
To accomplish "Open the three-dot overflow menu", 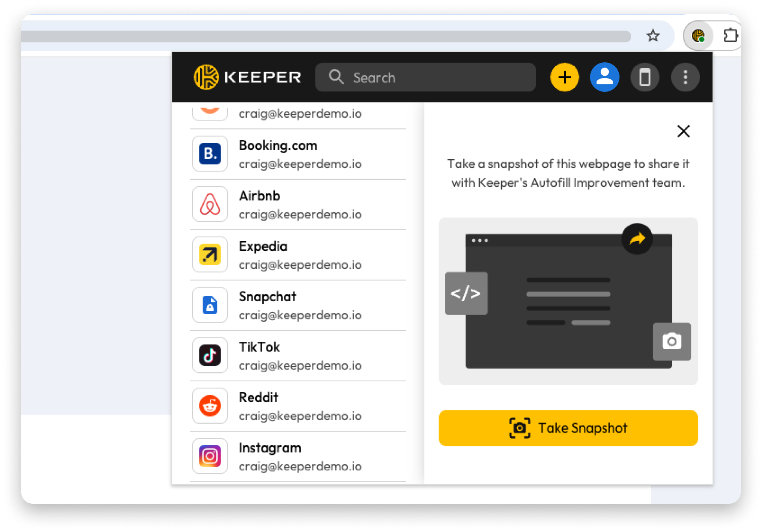I will pyautogui.click(x=685, y=77).
